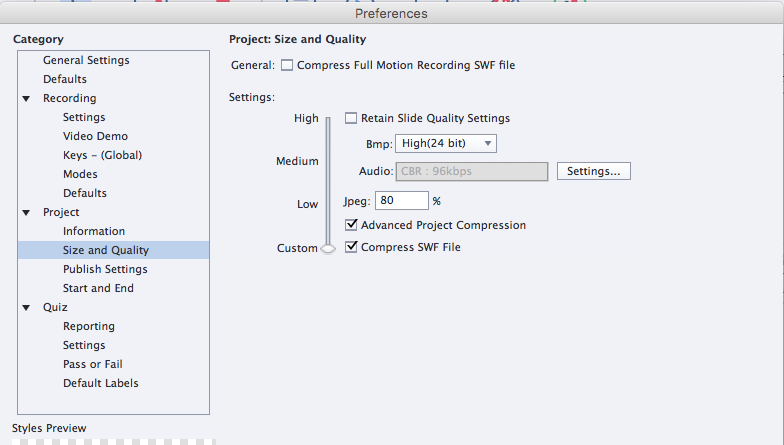The image size is (784, 445).
Task: Open Pass or Fail quiz settings
Action: click(x=93, y=364)
